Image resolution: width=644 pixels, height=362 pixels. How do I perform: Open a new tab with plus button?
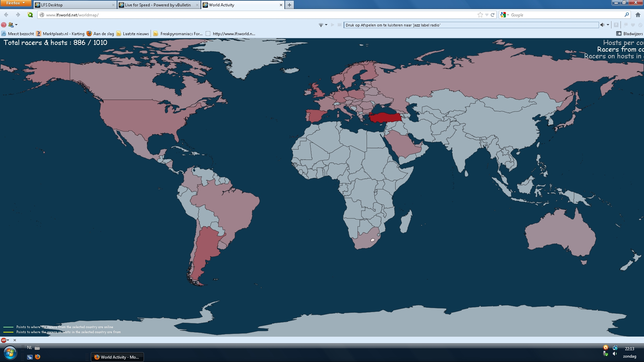289,5
